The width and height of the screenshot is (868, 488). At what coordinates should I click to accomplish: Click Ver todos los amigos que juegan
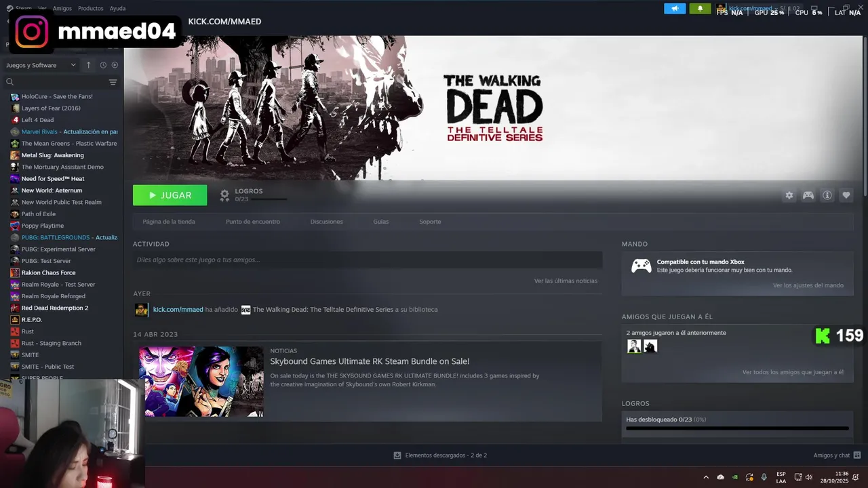pos(793,372)
